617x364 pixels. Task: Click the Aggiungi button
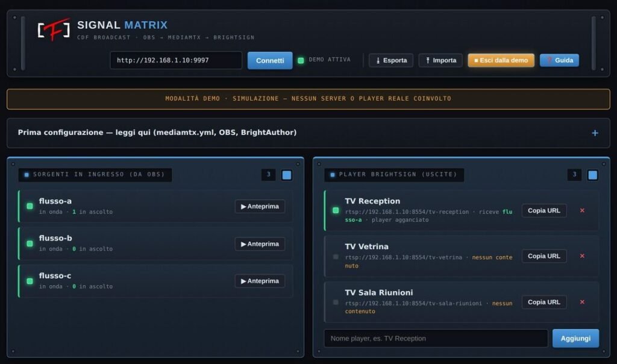click(x=575, y=339)
